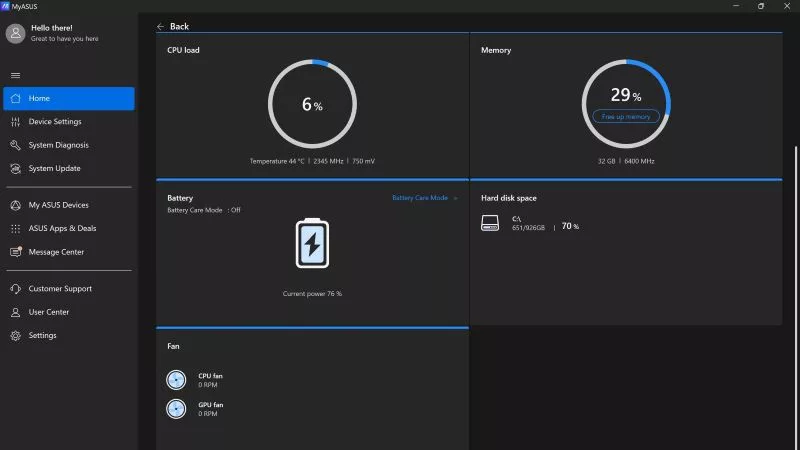Open the Customer Support label

[60, 289]
